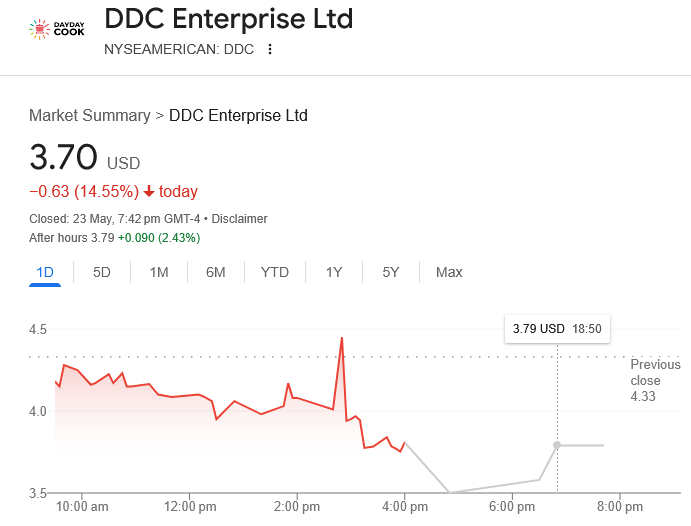The width and height of the screenshot is (691, 526).
Task: Switch to the 1M chart tab
Action: coord(159,272)
